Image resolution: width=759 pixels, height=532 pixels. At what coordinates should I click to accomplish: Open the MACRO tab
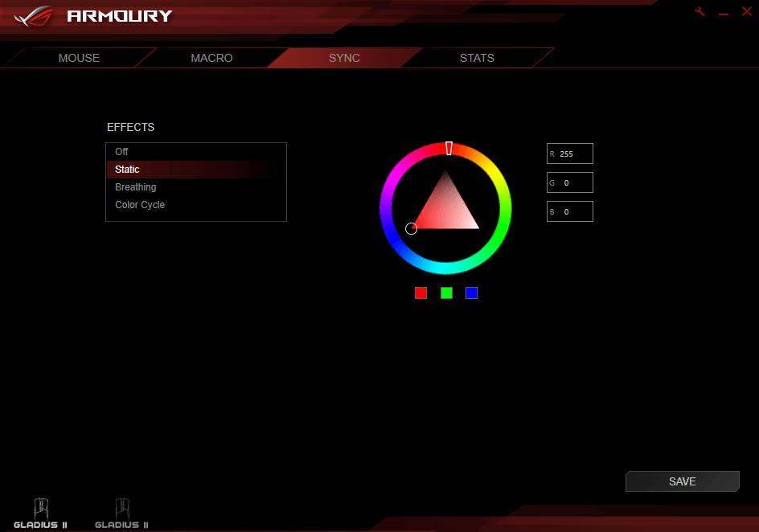point(211,58)
